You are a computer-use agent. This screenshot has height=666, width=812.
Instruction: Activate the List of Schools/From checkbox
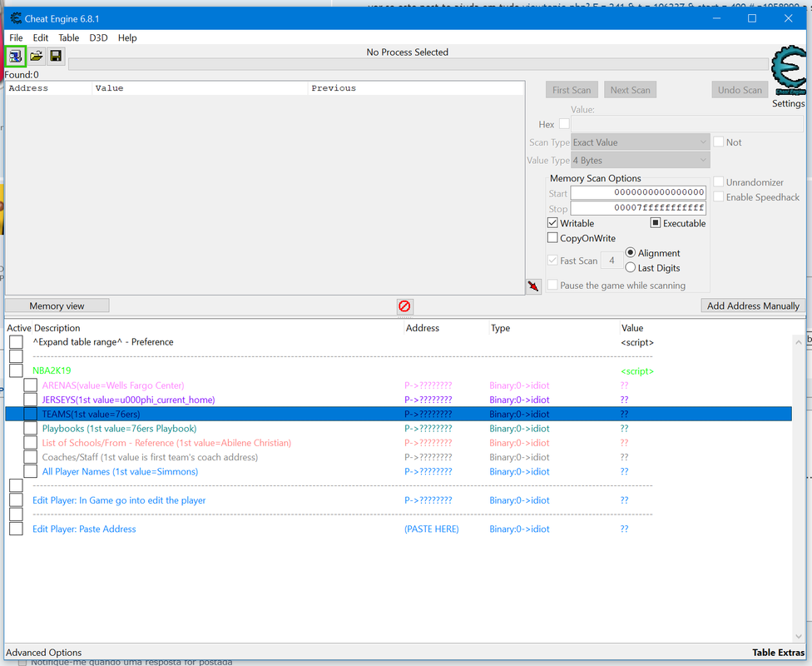tap(31, 443)
